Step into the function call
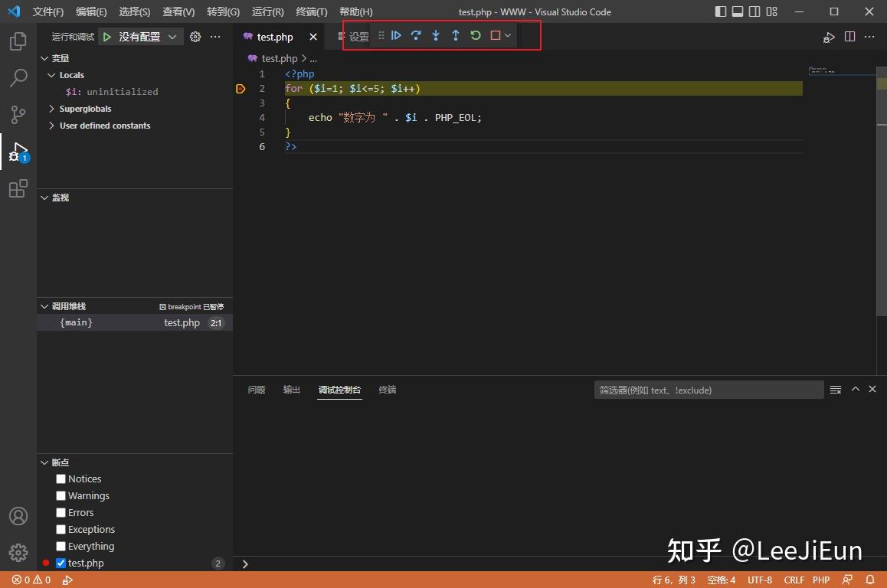The image size is (887, 588). point(436,35)
